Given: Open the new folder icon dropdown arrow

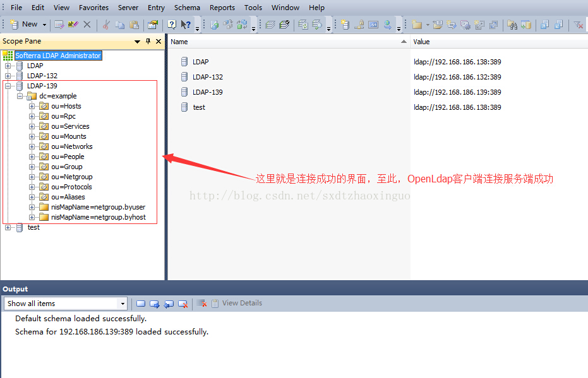Looking at the screenshot, I should [428, 25].
